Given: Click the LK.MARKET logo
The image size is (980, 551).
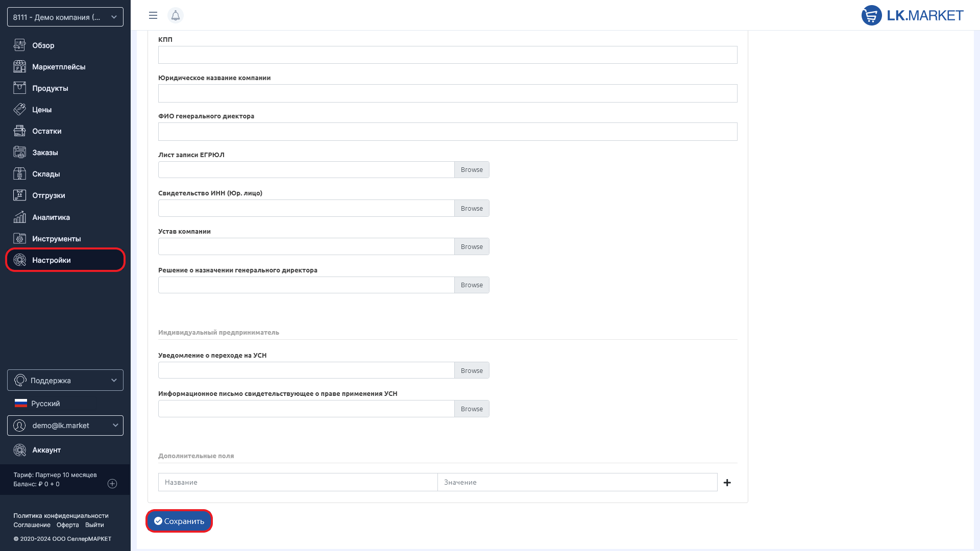Looking at the screenshot, I should (912, 15).
